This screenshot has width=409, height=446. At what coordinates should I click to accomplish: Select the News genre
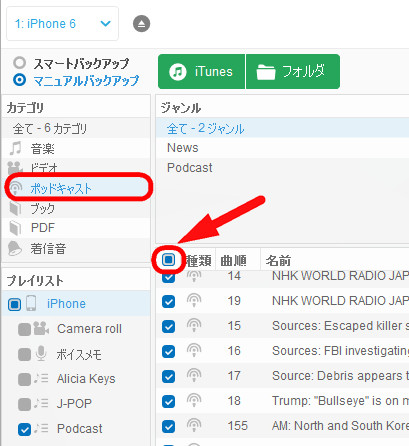pos(282,148)
